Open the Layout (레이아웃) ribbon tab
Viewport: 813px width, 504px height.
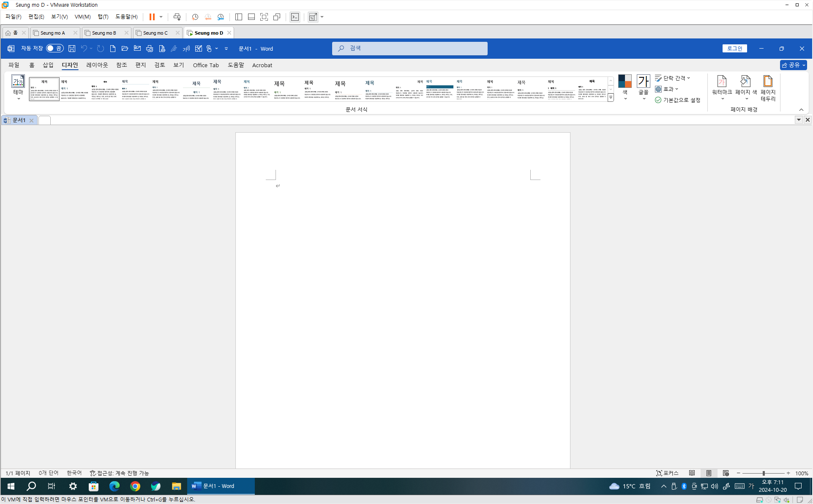click(x=97, y=65)
